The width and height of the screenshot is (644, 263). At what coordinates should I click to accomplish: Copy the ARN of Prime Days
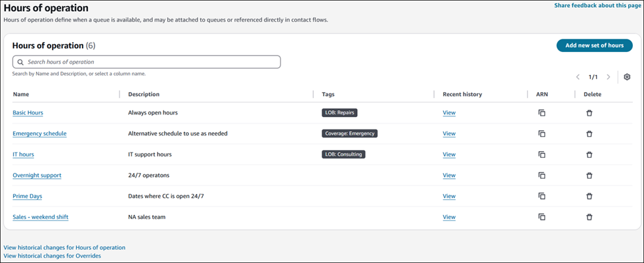542,196
